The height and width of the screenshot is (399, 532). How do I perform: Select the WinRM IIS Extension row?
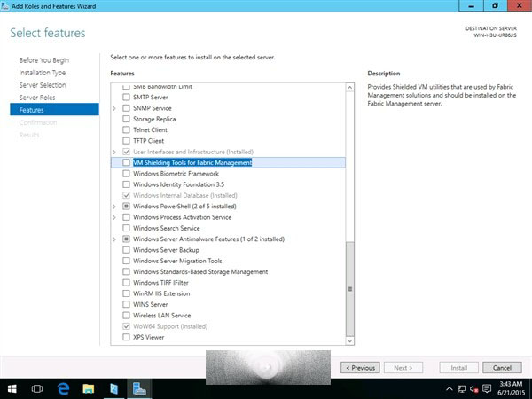click(x=228, y=293)
